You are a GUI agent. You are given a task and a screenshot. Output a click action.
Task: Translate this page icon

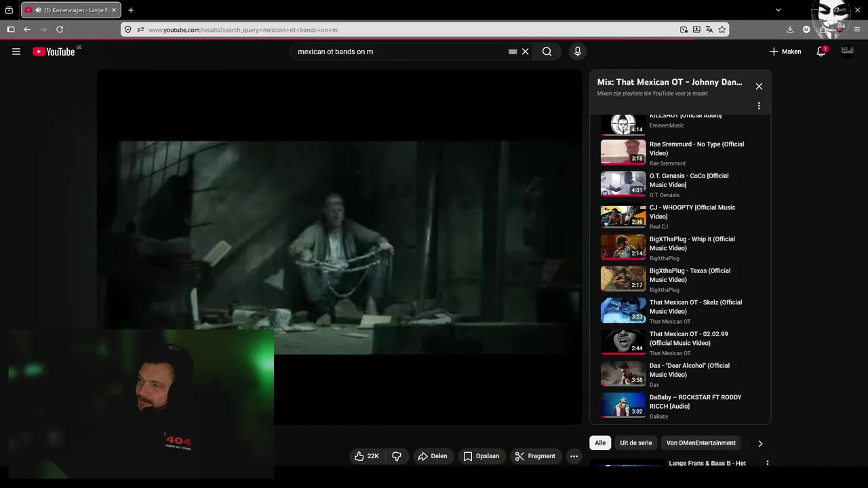(709, 30)
